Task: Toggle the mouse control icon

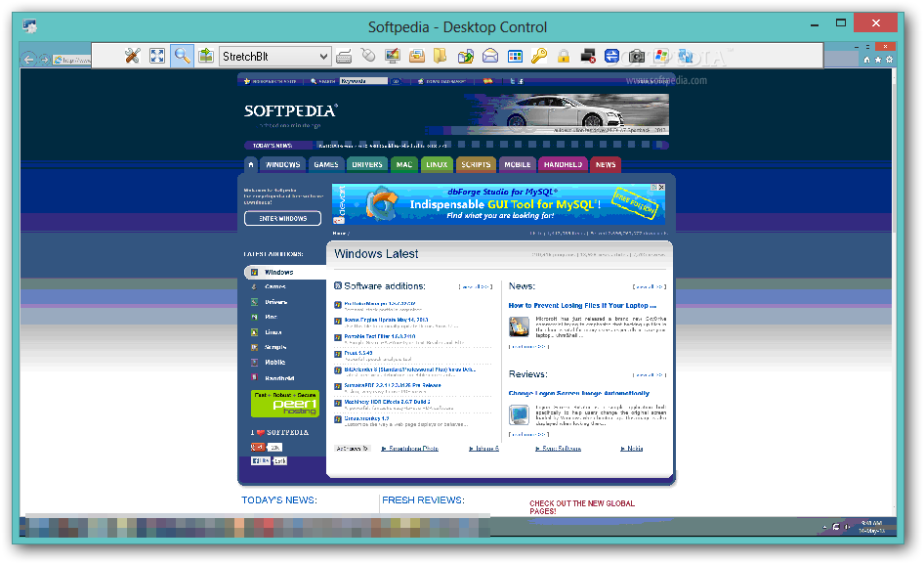Action: pyautogui.click(x=368, y=56)
